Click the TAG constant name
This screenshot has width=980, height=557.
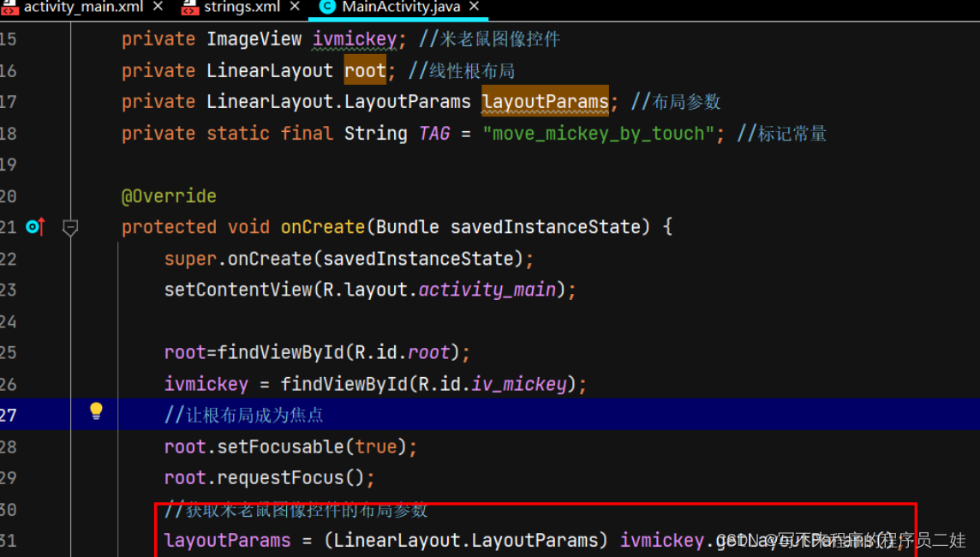pyautogui.click(x=434, y=133)
